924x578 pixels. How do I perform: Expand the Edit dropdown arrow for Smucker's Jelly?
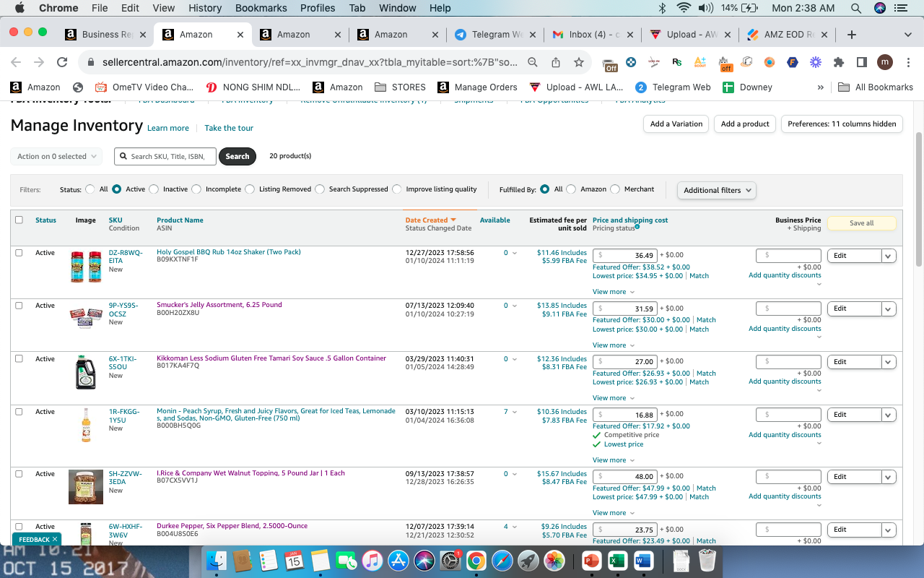coord(889,309)
